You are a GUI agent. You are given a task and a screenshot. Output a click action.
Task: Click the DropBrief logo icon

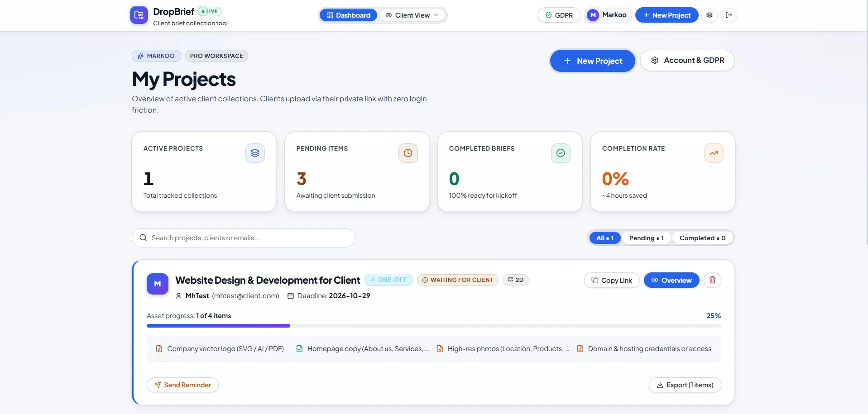pyautogui.click(x=139, y=15)
